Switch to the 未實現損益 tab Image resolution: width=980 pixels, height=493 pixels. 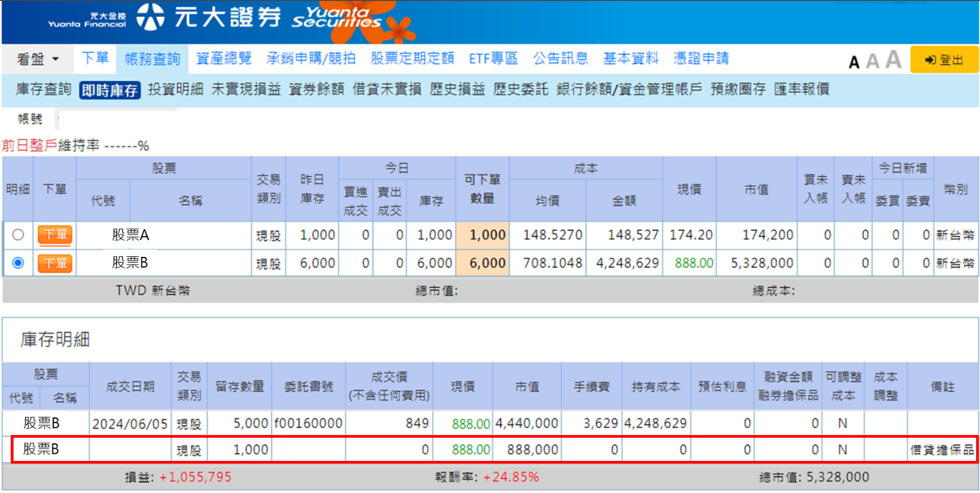(x=246, y=90)
